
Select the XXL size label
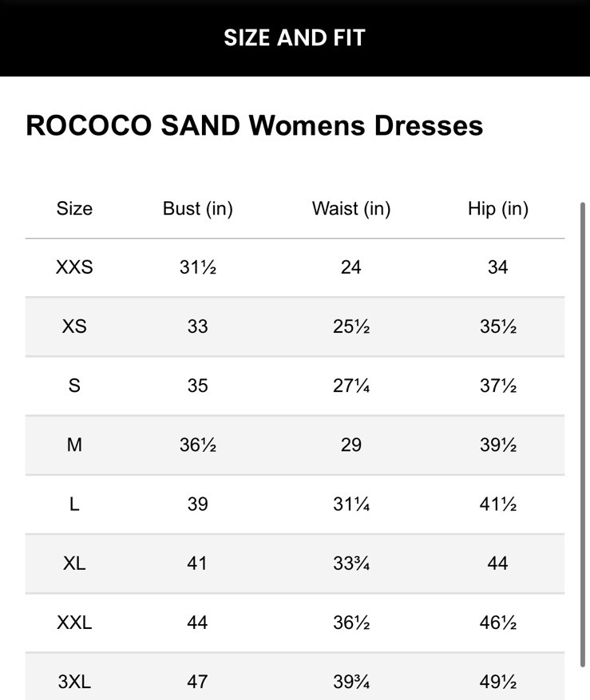[x=74, y=622]
